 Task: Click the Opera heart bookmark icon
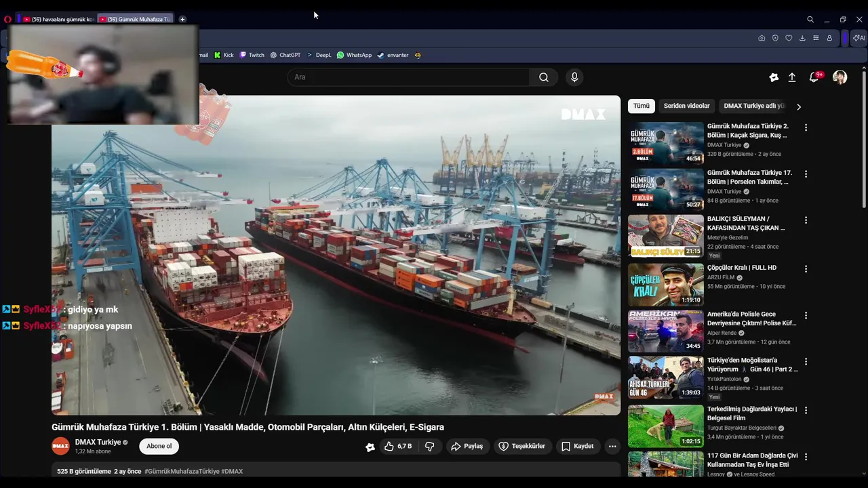[x=789, y=38]
